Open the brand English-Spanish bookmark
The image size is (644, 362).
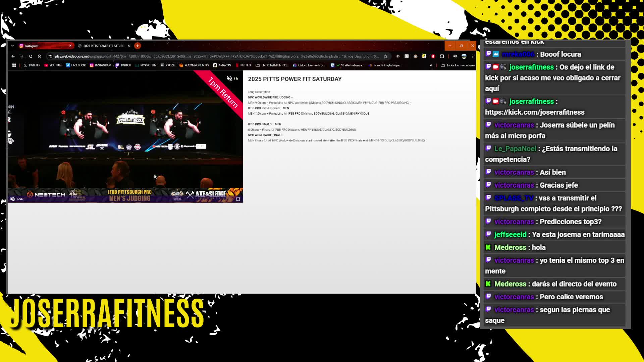tap(385, 65)
